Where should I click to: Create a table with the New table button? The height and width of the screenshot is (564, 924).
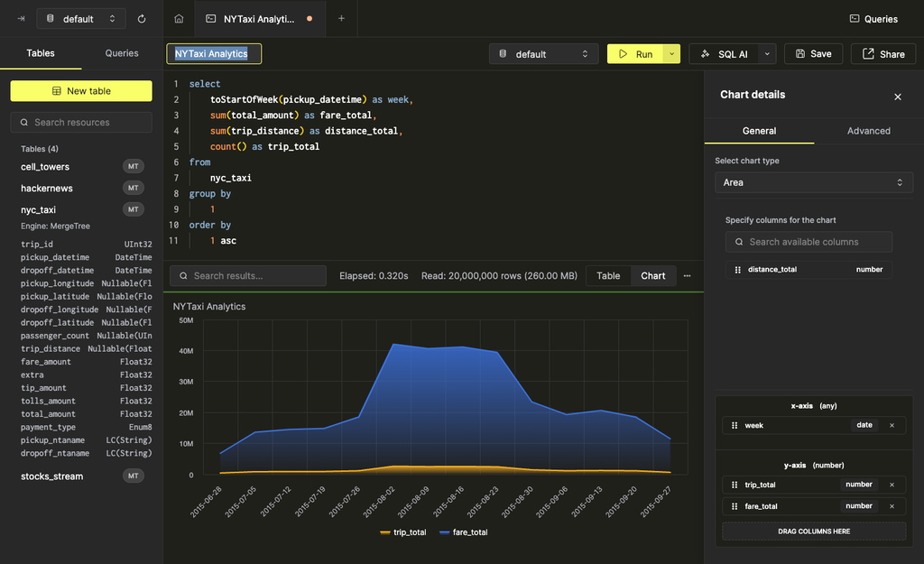click(80, 90)
